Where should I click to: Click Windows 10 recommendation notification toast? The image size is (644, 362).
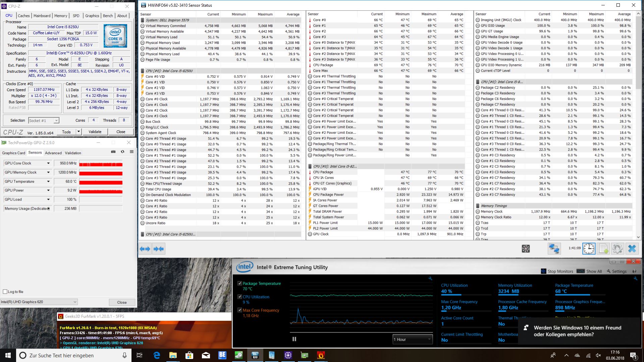580,330
